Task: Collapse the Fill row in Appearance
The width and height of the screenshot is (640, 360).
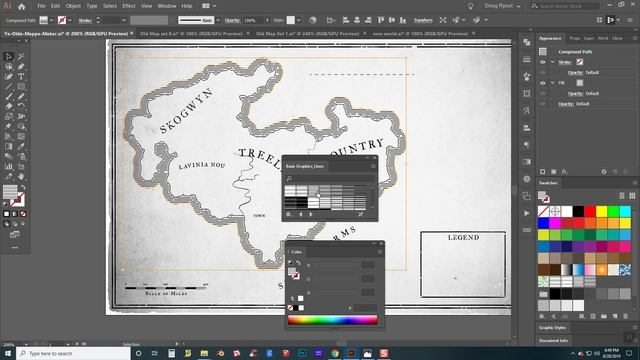Action: (553, 83)
